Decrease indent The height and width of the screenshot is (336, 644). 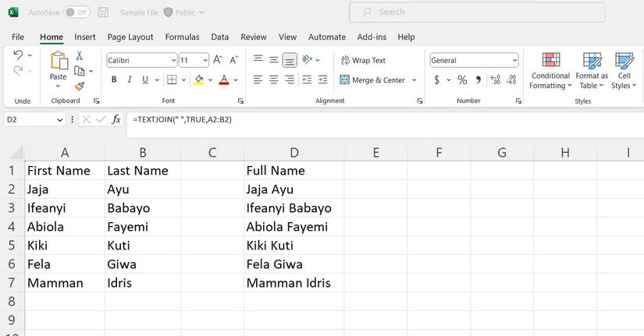click(307, 80)
